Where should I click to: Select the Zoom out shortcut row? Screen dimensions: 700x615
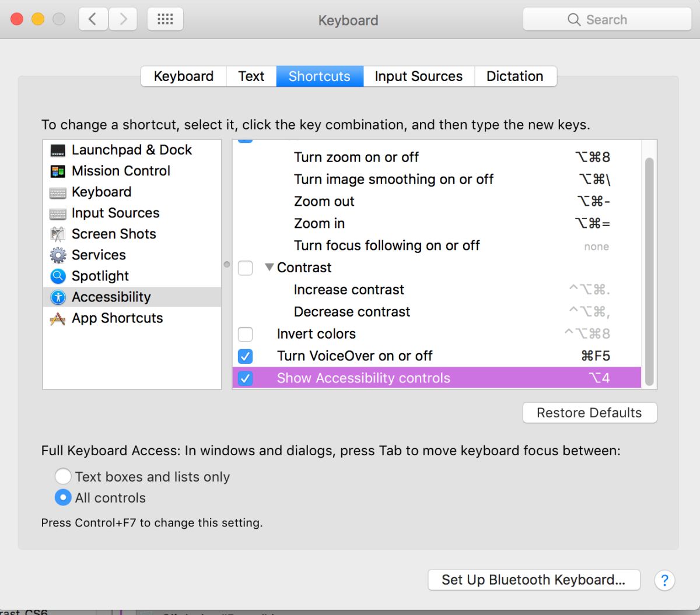pyautogui.click(x=437, y=202)
